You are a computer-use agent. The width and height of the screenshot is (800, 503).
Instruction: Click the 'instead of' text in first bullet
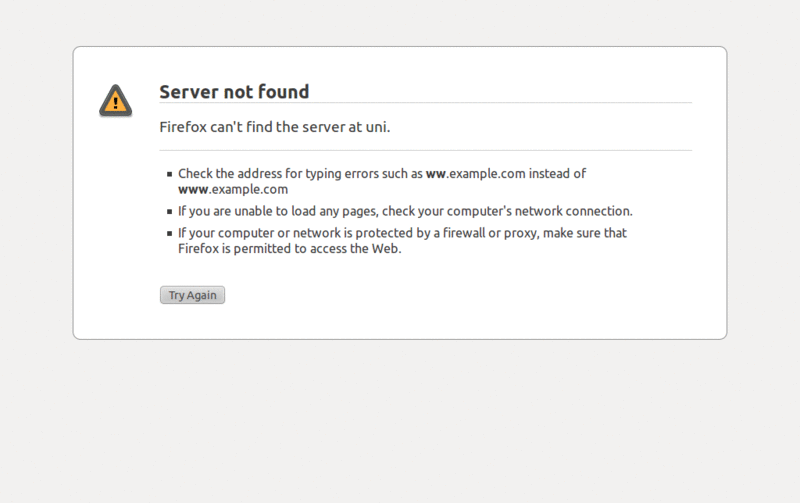(x=557, y=174)
